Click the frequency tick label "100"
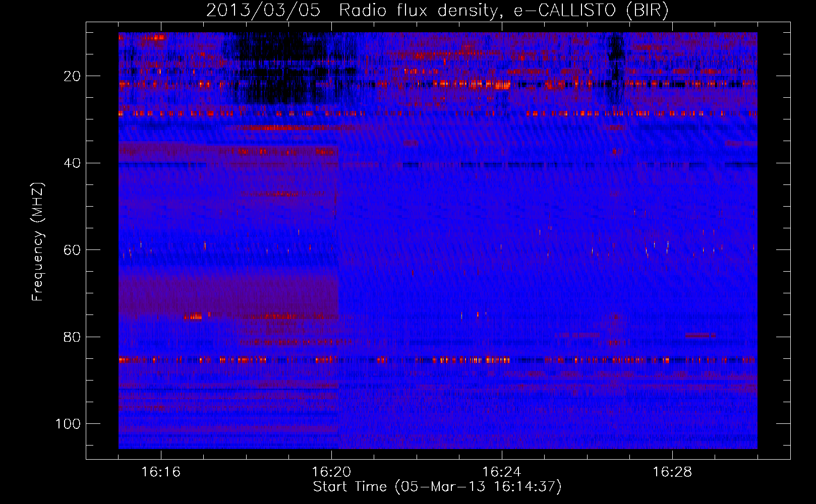816x504 pixels. point(68,424)
